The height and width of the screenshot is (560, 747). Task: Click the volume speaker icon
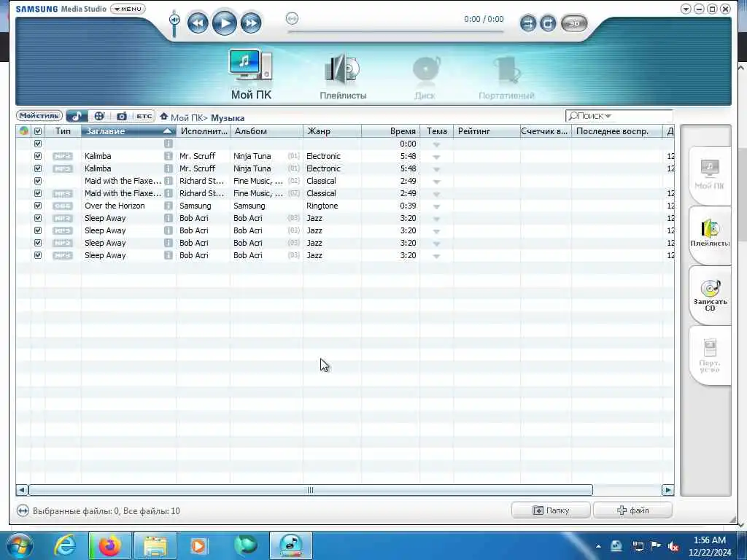pos(175,20)
